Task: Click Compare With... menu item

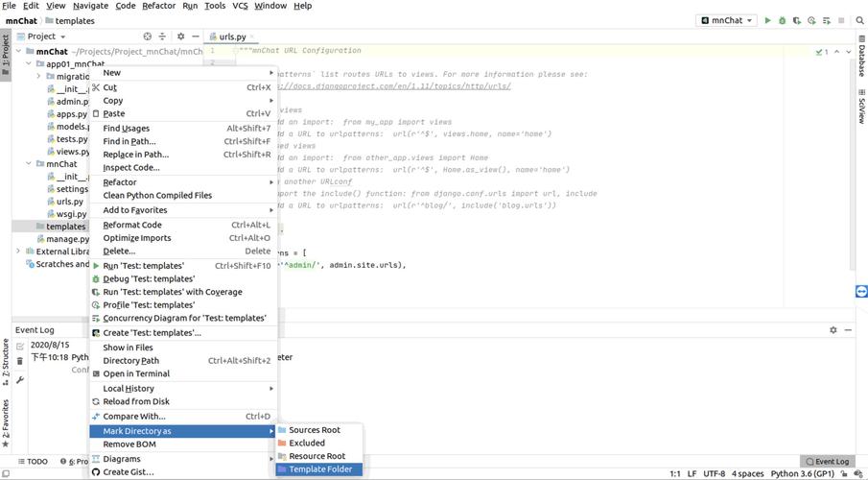Action: click(183, 417)
